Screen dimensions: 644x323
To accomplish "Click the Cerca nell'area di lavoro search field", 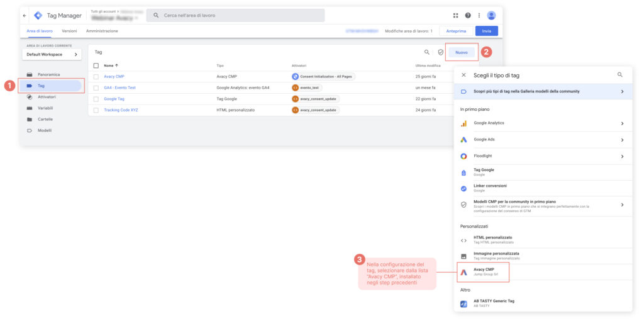I will point(235,16).
